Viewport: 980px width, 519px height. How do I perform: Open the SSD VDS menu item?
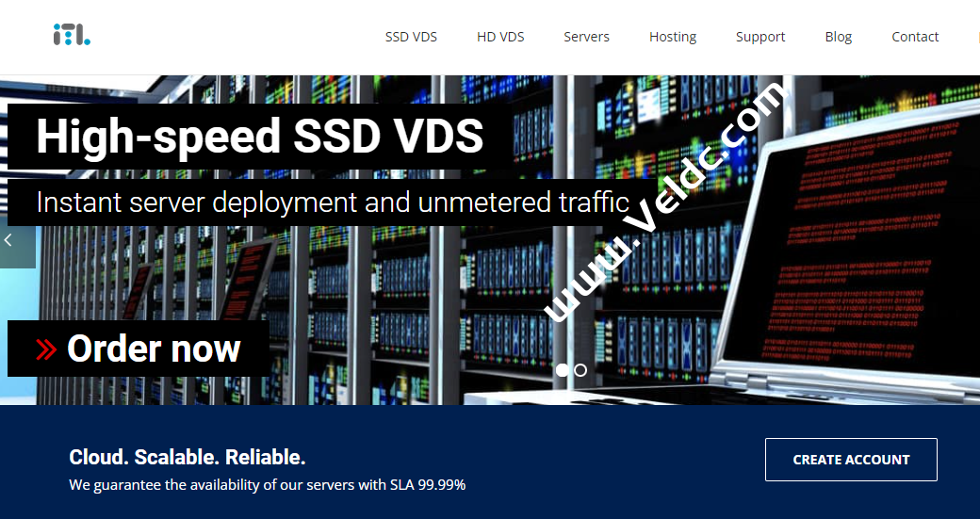[x=411, y=37]
